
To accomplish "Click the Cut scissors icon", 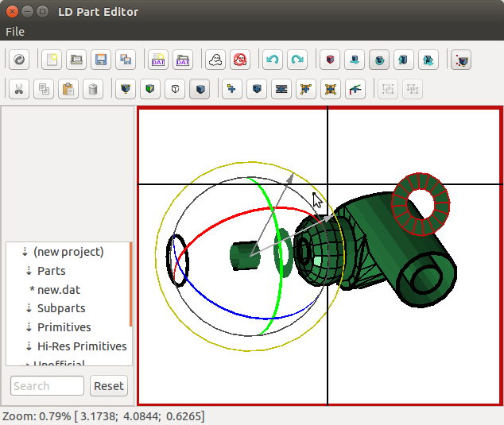I will tap(19, 89).
